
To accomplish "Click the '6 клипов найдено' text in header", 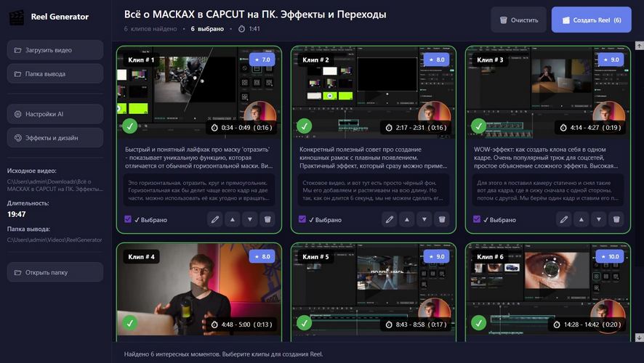I will coord(150,29).
